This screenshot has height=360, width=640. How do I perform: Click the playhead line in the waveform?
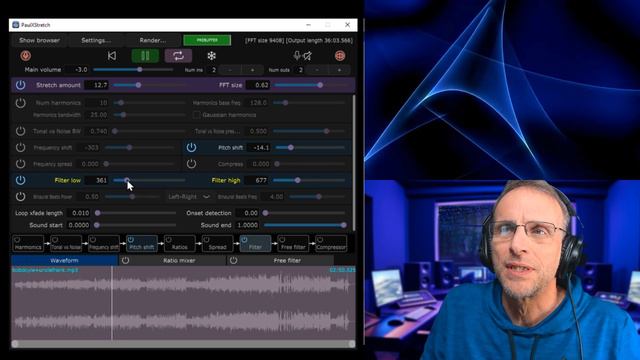click(112, 303)
